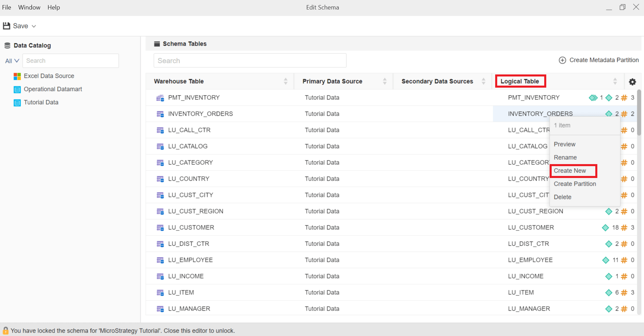Click the PMT_INVENTORY partitioned table icon
This screenshot has height=336, width=644.
point(160,98)
